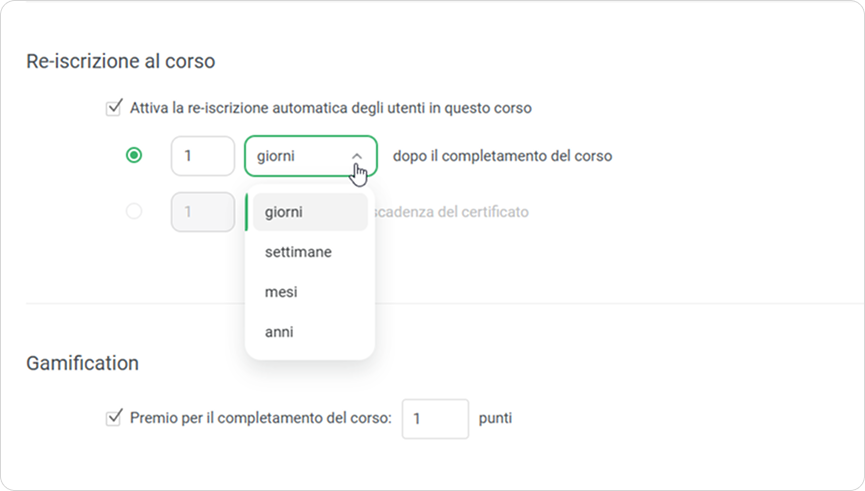Click the number field before giorni dropdown

(x=203, y=156)
